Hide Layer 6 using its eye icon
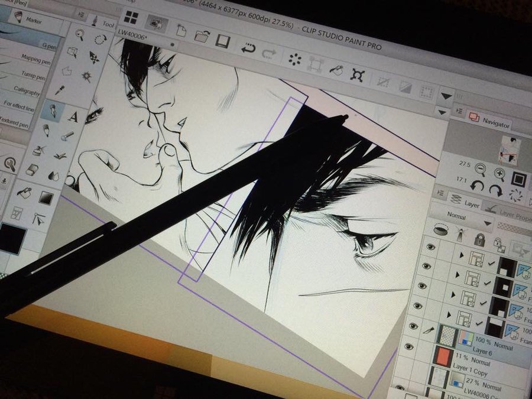This screenshot has width=532, height=399. pos(413,326)
